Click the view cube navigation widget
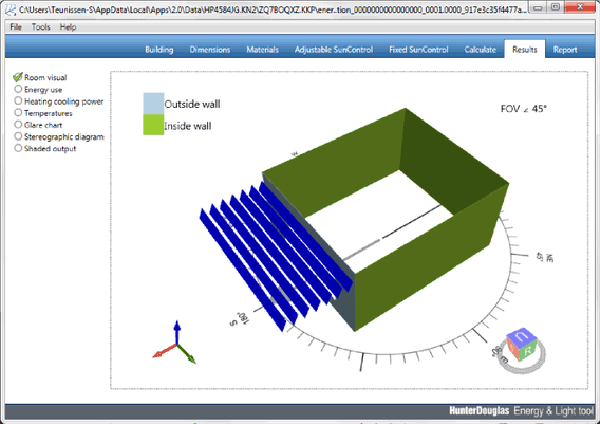The width and height of the screenshot is (600, 424). tap(524, 345)
